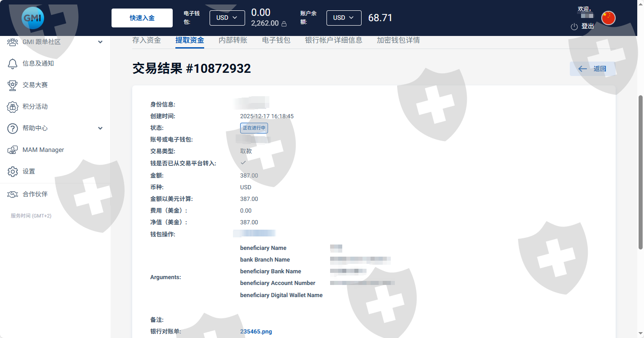Click the vertical page scrollbar
This screenshot has height=338, width=644.
click(640, 171)
